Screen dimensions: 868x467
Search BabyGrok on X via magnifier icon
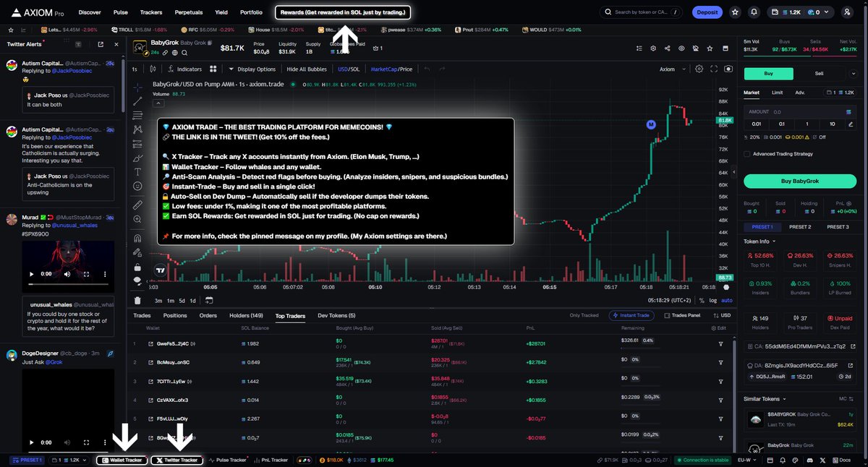[x=185, y=53]
